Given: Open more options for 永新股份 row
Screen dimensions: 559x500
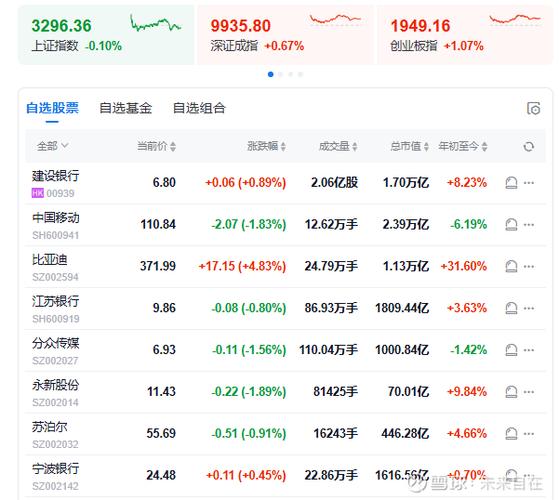Looking at the screenshot, I should tap(529, 392).
